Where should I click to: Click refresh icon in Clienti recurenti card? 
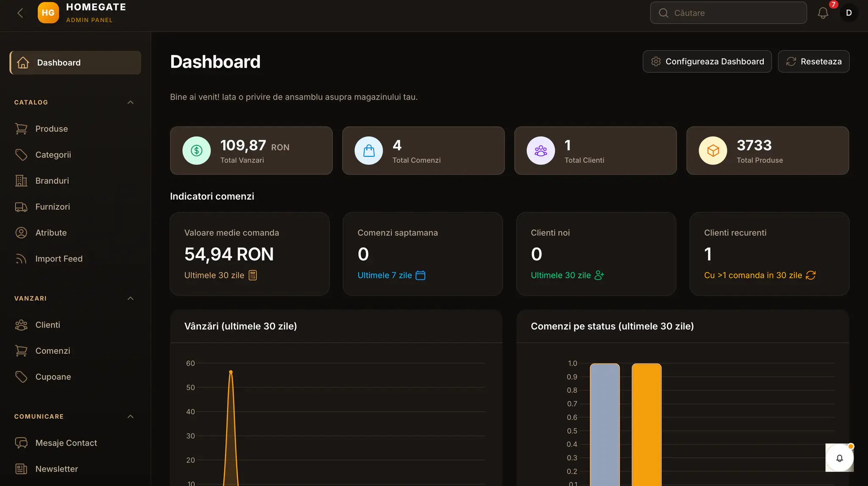tap(811, 275)
